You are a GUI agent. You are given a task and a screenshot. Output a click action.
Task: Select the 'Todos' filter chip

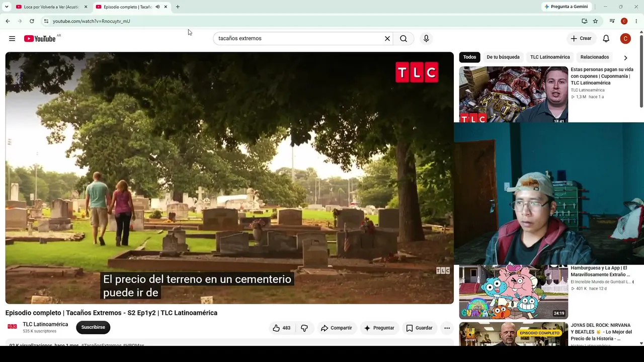469,57
